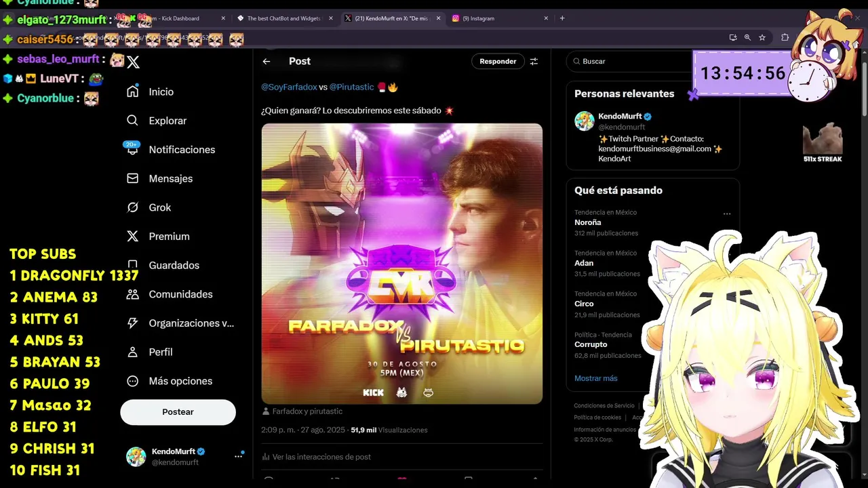This screenshot has width=868, height=488.
Task: Click the KendoMurft account avatar at sidebar bottom
Action: (x=136, y=457)
